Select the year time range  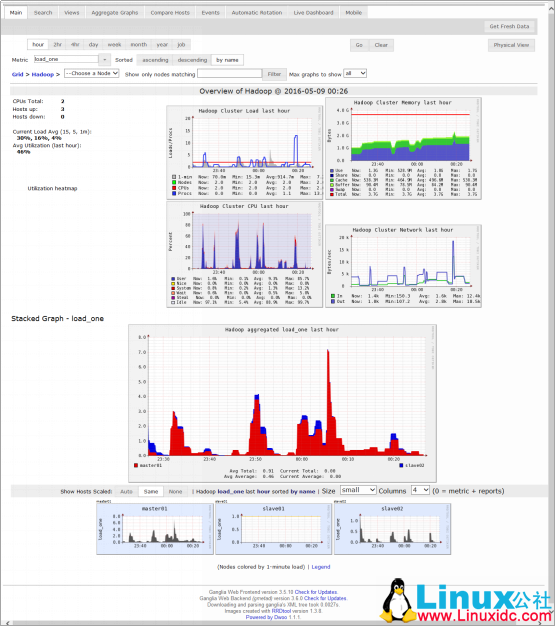(162, 45)
